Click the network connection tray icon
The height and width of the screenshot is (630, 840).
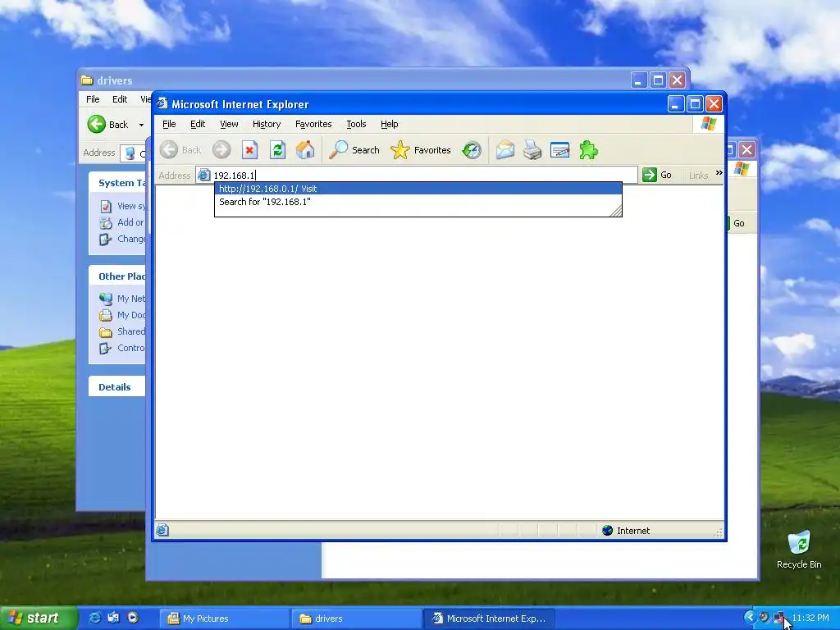pyautogui.click(x=778, y=618)
